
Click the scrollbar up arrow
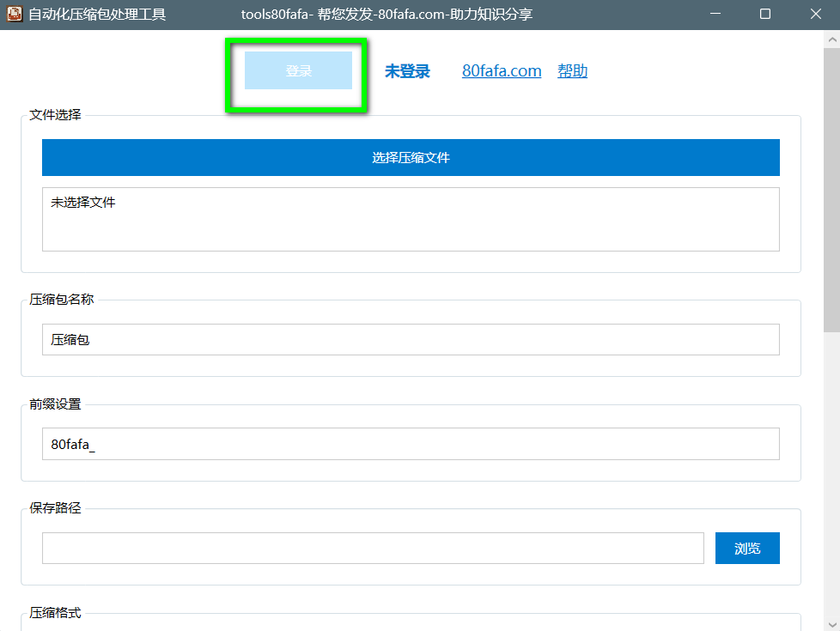(x=831, y=39)
